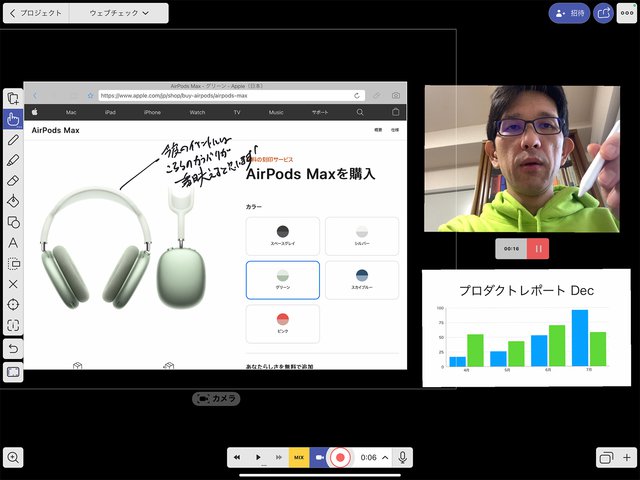Toggle the microphone on the recording bar

point(403,457)
